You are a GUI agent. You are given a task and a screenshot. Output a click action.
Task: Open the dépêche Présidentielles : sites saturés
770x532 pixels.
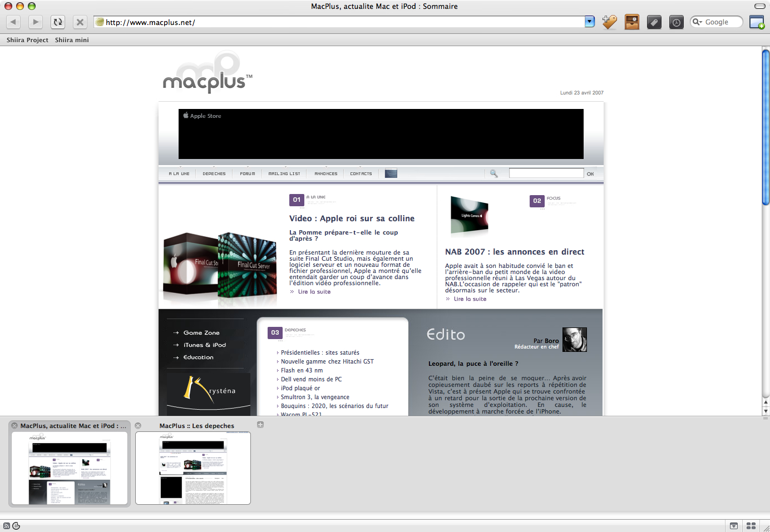point(320,352)
